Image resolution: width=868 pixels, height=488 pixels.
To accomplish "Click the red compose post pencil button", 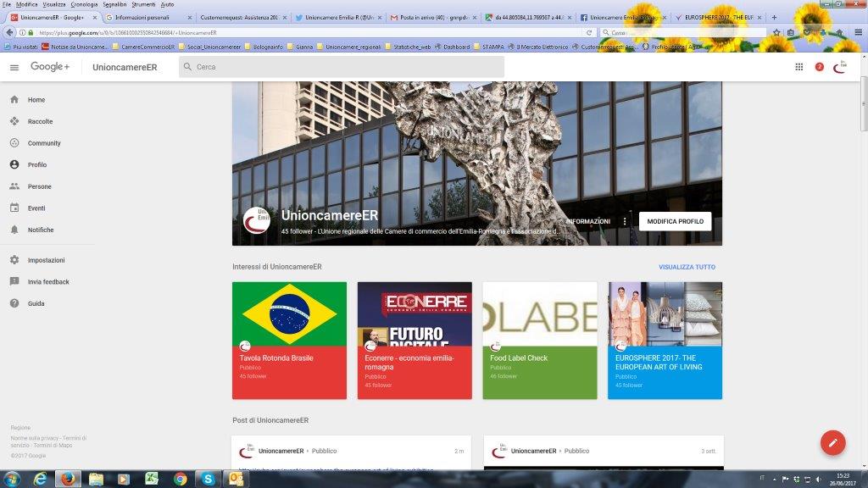I will pos(832,442).
